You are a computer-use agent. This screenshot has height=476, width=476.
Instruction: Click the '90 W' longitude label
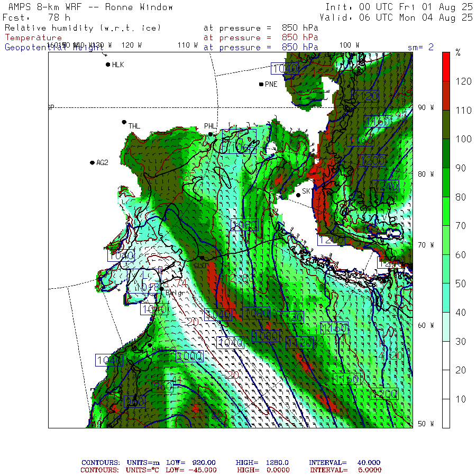[x=426, y=107]
